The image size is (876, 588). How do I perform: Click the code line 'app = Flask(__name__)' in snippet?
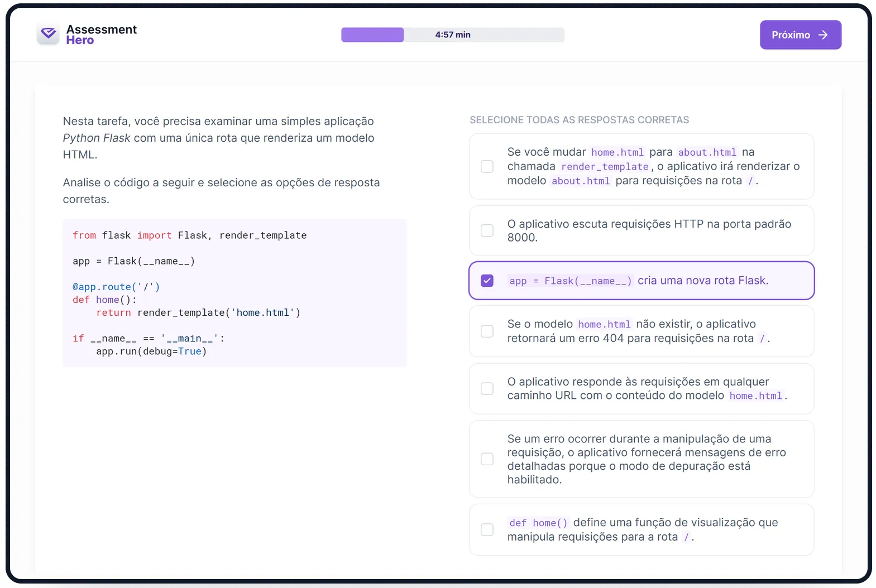tap(133, 261)
